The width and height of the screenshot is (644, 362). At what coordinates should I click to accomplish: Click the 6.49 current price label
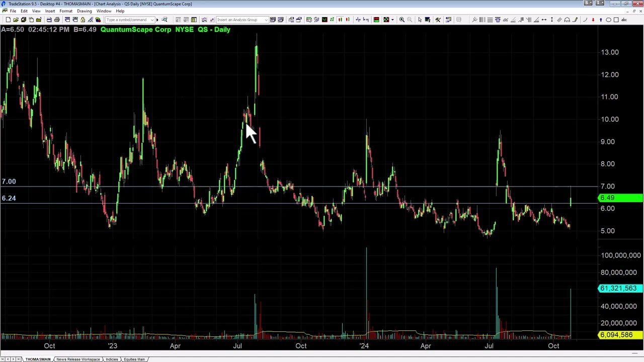point(620,198)
